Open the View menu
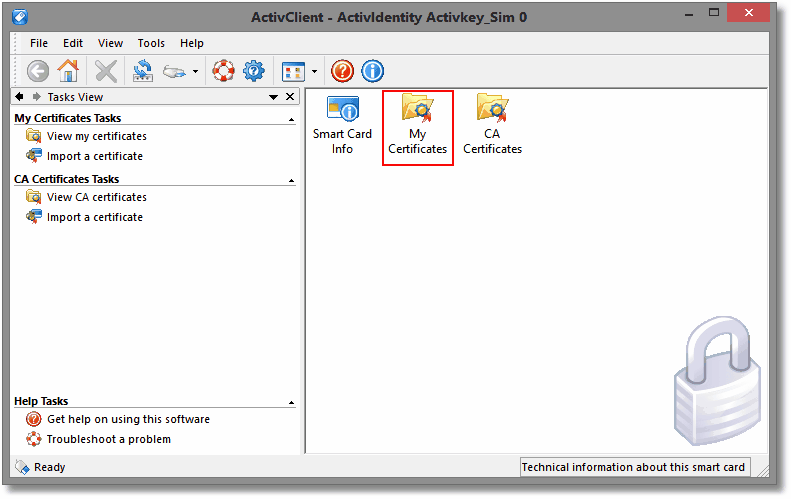This screenshot has height=499, width=791. (x=110, y=43)
